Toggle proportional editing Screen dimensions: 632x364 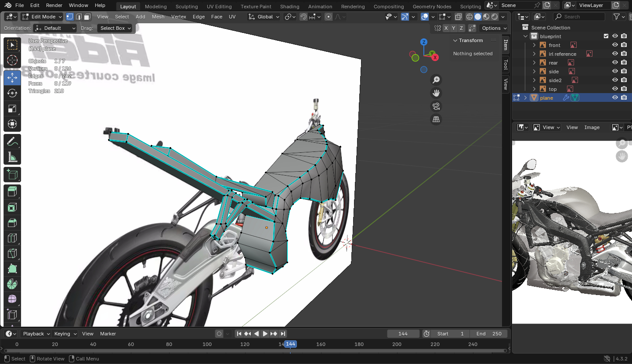pos(329,17)
